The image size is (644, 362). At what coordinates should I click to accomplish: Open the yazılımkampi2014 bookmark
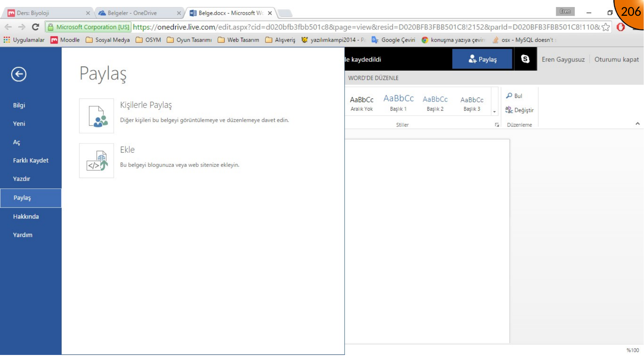coord(333,40)
